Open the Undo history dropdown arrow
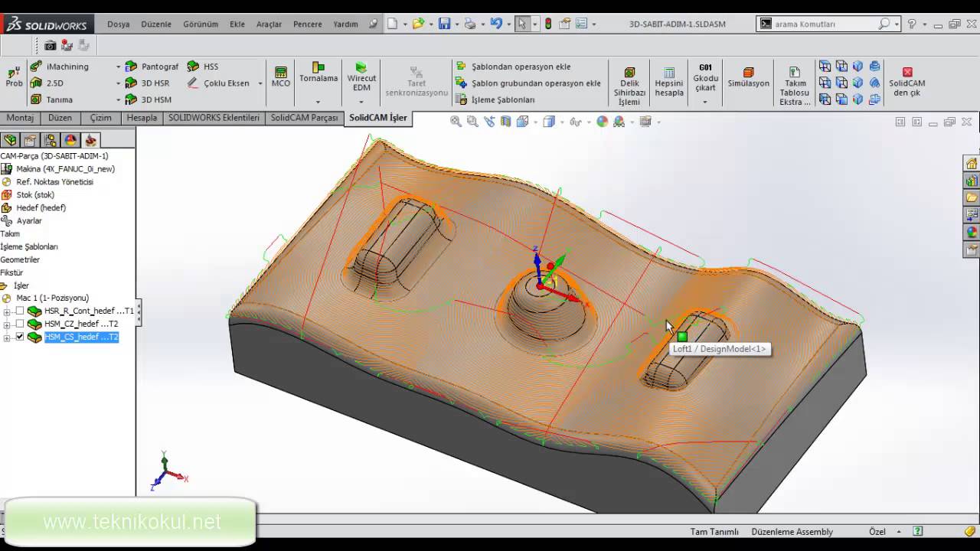This screenshot has width=980, height=551. tap(508, 24)
